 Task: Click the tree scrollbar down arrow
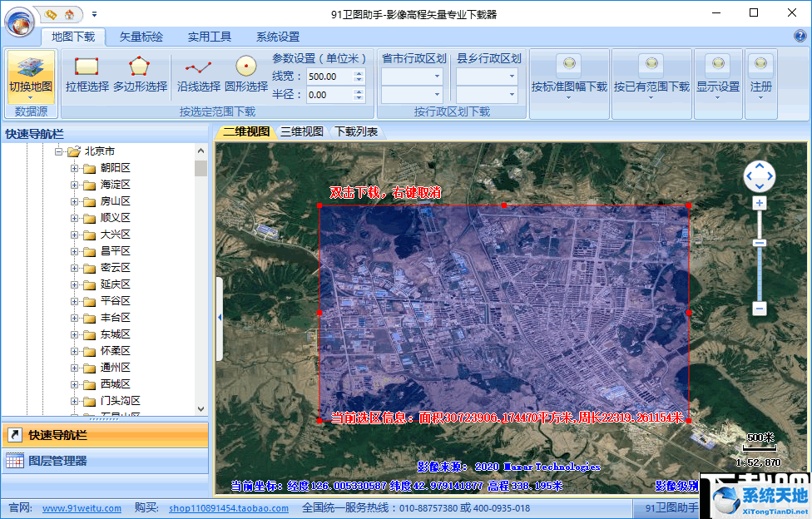pyautogui.click(x=201, y=408)
